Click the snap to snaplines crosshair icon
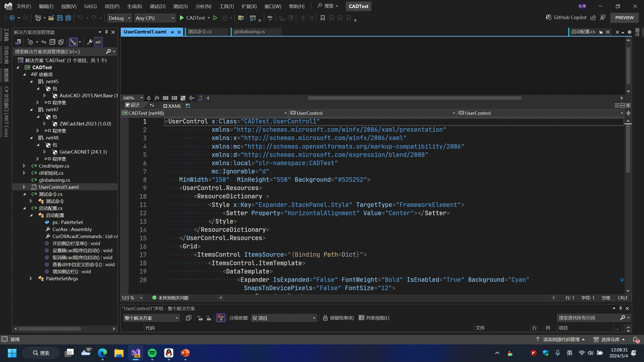This screenshot has width=644, height=362. [x=192, y=98]
